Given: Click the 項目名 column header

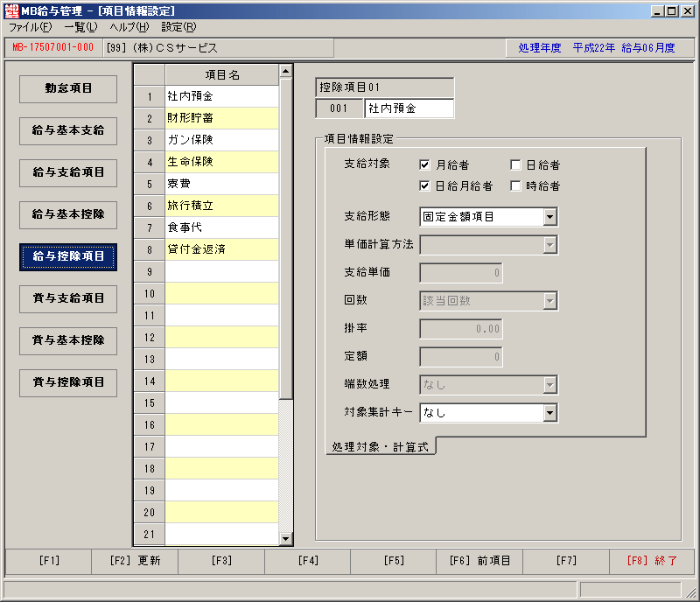Looking at the screenshot, I should (222, 75).
